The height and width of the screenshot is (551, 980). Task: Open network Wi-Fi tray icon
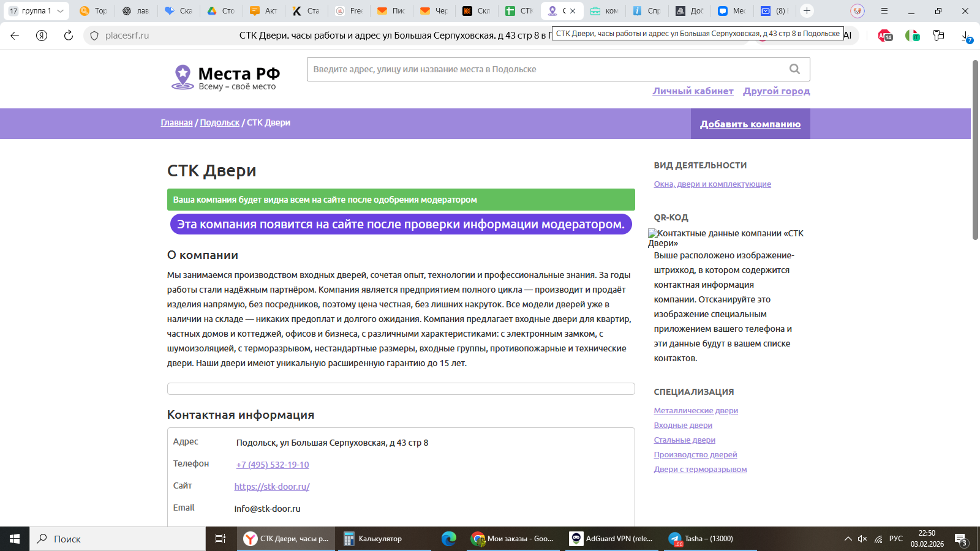tap(878, 539)
